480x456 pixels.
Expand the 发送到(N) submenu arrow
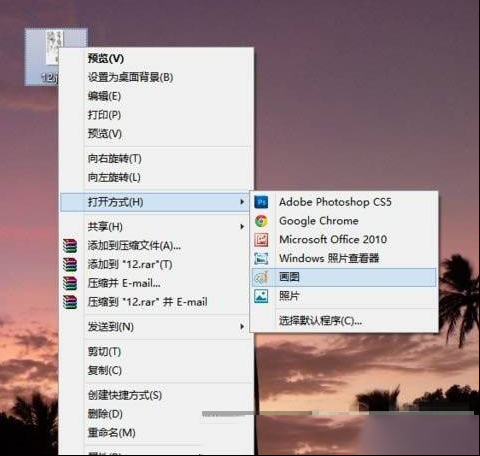click(242, 327)
